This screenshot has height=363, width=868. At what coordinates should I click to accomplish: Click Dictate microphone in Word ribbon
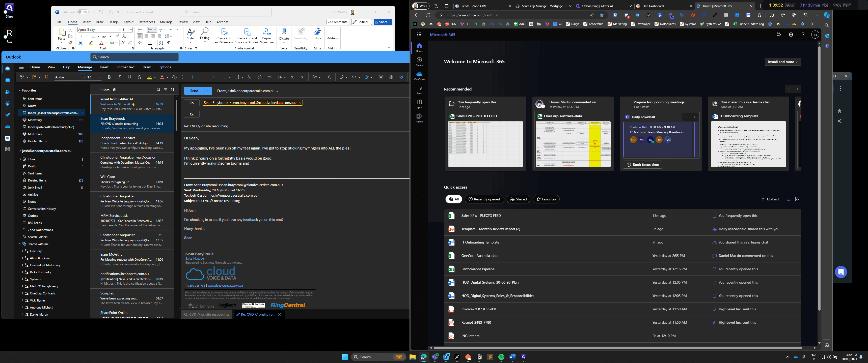[x=284, y=34]
